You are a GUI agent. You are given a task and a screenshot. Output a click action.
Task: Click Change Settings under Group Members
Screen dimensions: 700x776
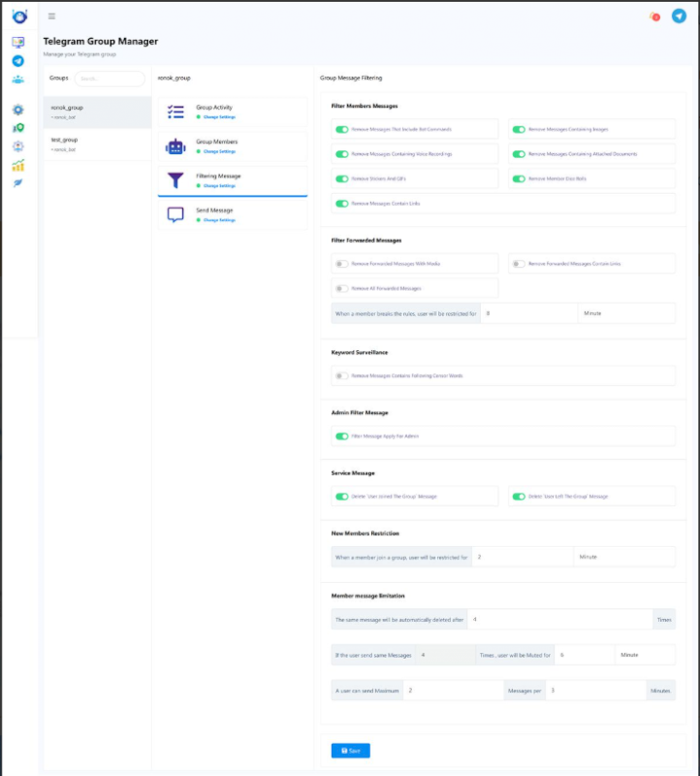pos(219,152)
